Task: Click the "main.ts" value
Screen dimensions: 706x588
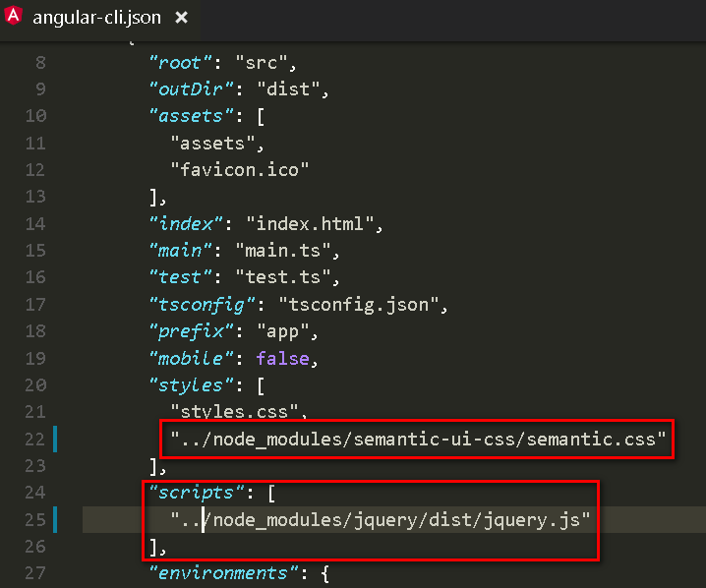Action: coord(283,251)
